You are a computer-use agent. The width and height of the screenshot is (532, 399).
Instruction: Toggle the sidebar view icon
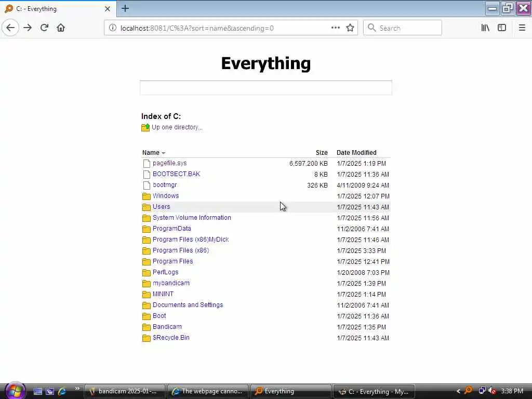[502, 28]
